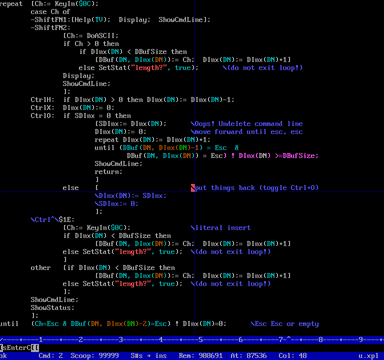Click the 'CtrlO:' case label
The width and height of the screenshot is (384, 360).
[x=42, y=116]
